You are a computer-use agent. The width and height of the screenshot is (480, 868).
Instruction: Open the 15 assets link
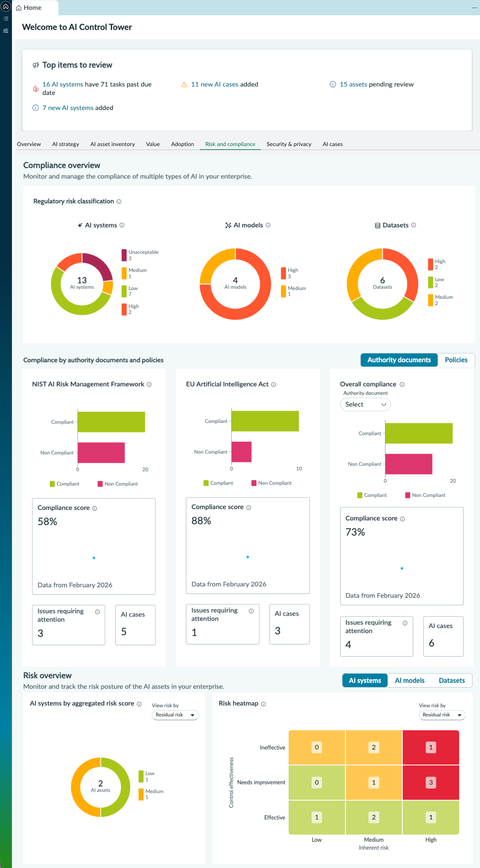(353, 84)
